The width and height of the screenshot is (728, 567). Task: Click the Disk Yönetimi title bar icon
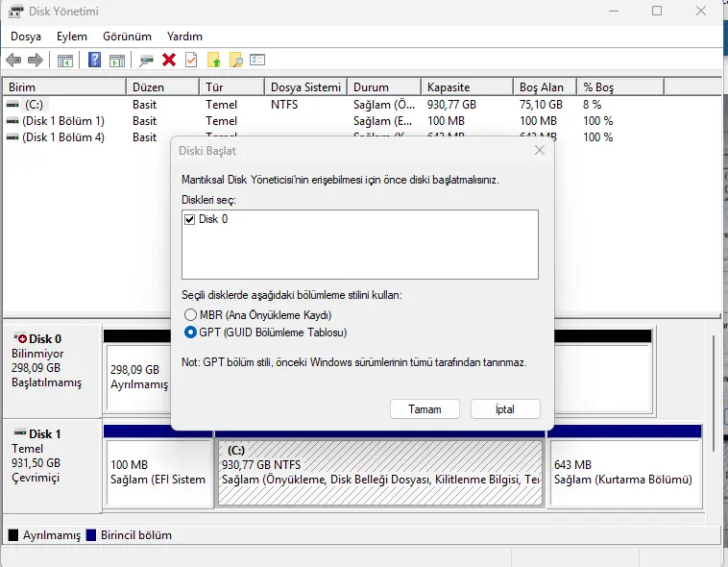coord(15,12)
